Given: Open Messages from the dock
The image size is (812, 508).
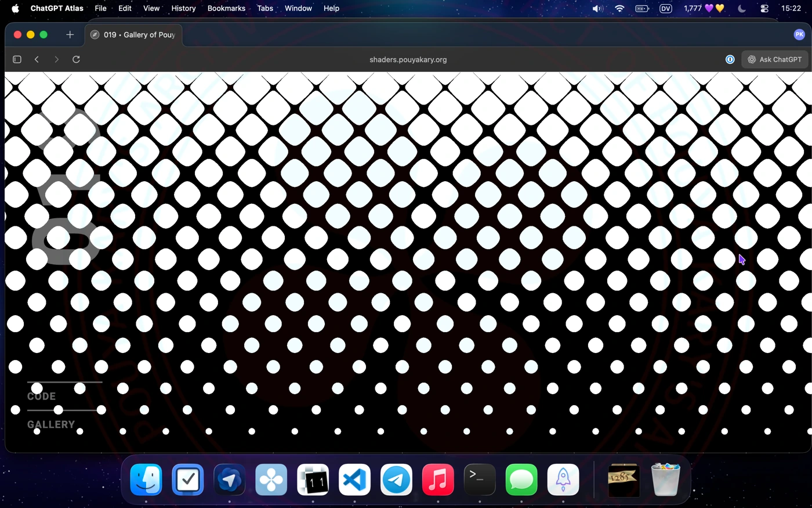Looking at the screenshot, I should (x=521, y=480).
